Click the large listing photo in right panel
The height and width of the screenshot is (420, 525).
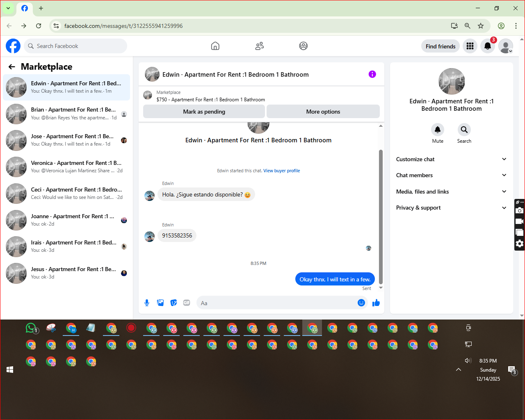452,81
